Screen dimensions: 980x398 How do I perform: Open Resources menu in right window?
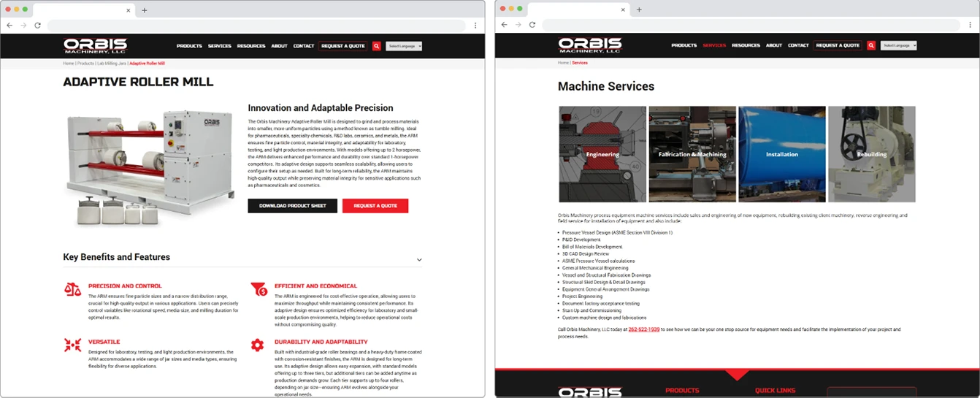click(x=746, y=45)
